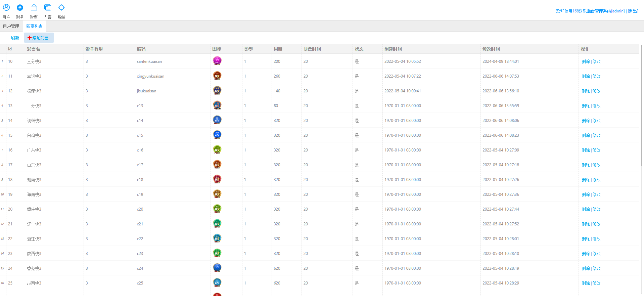Edit the 香港快3 row via 修改

596,268
